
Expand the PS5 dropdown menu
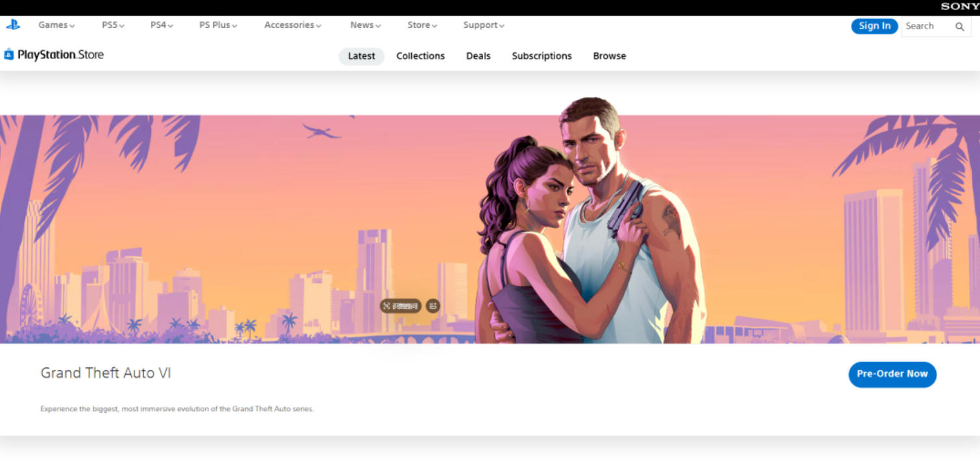click(x=113, y=25)
